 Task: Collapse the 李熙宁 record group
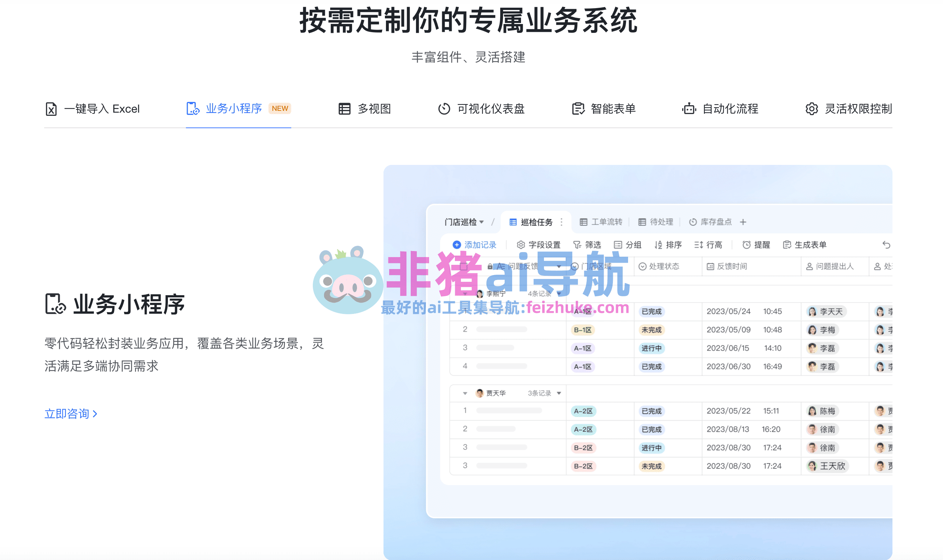[465, 294]
